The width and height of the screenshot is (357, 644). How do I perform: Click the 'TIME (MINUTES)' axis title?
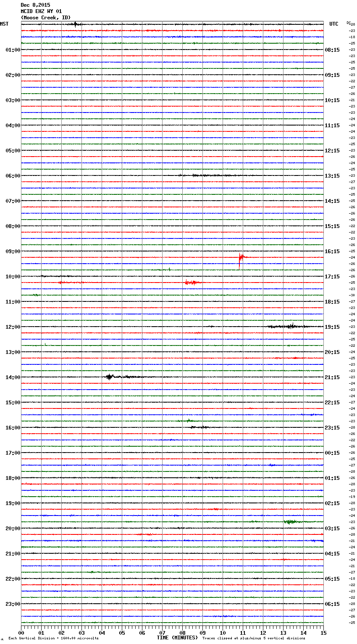(177, 638)
